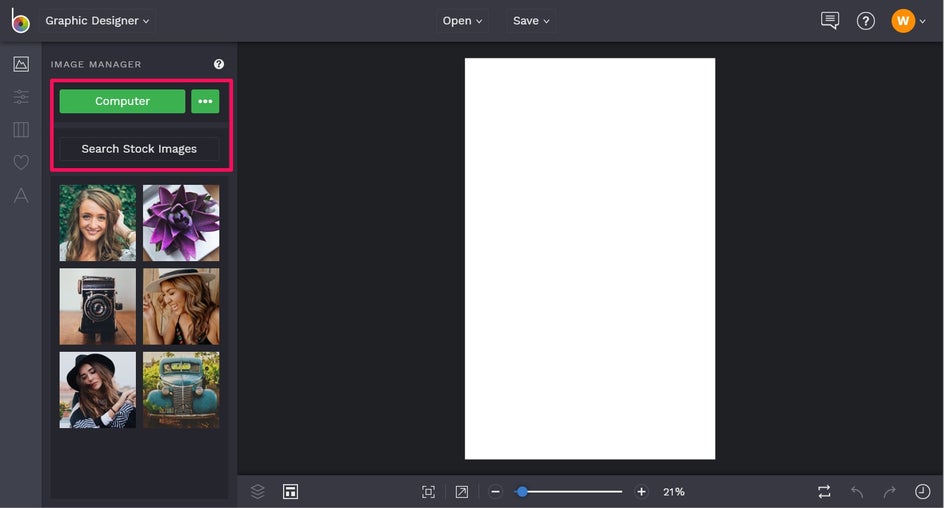Screen dimensions: 944x508
Task: Open the Save menu dropdown
Action: (x=531, y=20)
